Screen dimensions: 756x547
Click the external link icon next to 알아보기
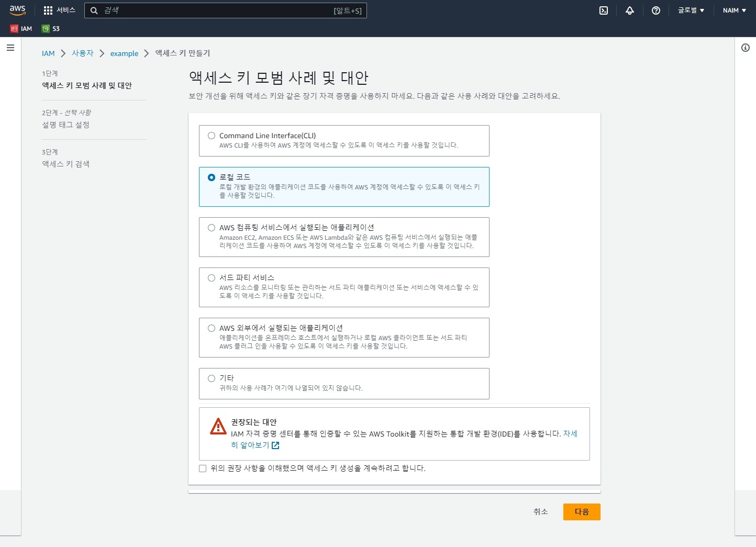click(x=275, y=445)
